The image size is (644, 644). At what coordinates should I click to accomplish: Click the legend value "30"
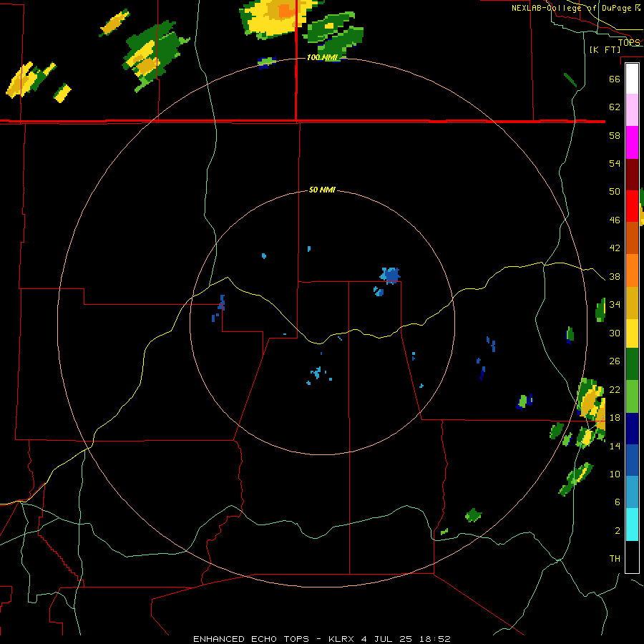(x=615, y=333)
